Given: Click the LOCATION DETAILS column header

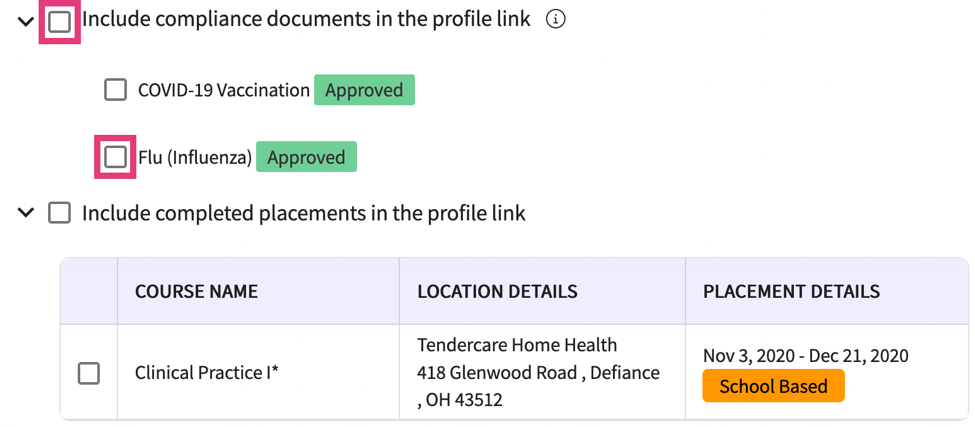Looking at the screenshot, I should 497,292.
